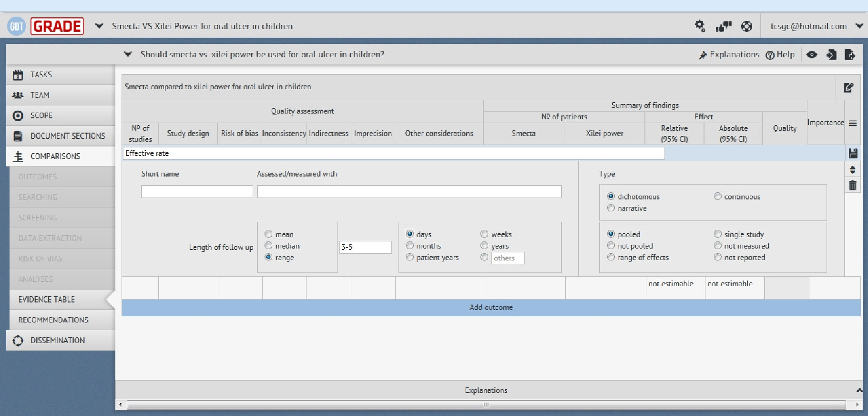Expand the question selector chevron
The image size is (868, 416).
pyautogui.click(x=128, y=54)
